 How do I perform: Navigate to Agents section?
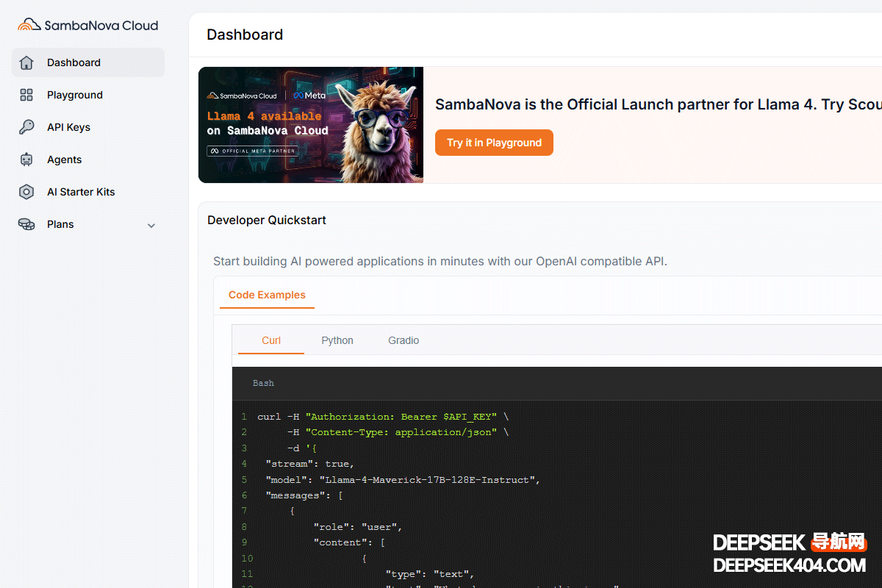(x=88, y=159)
